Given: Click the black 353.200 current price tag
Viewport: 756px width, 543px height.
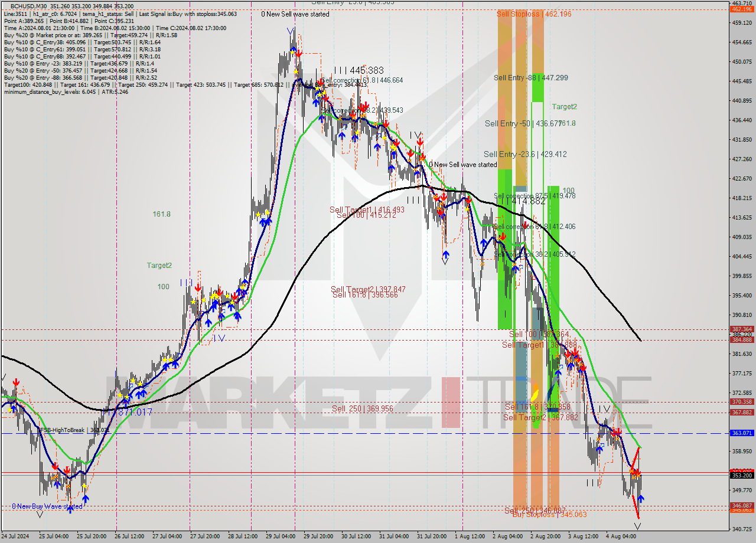Looking at the screenshot, I should [742, 475].
